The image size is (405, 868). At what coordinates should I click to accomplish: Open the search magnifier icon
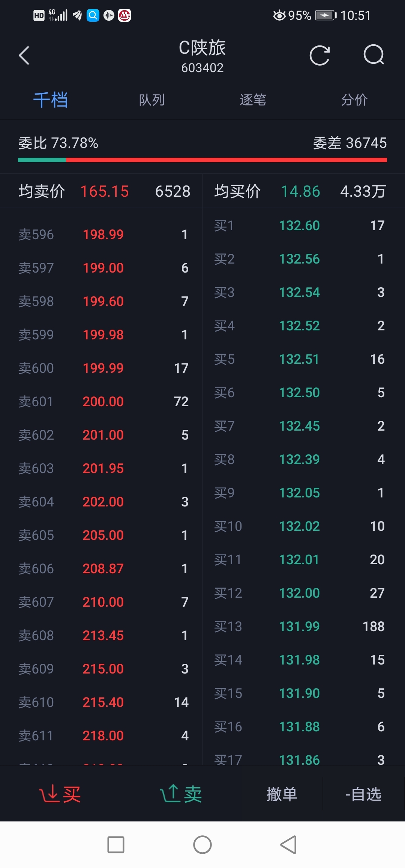coord(374,56)
